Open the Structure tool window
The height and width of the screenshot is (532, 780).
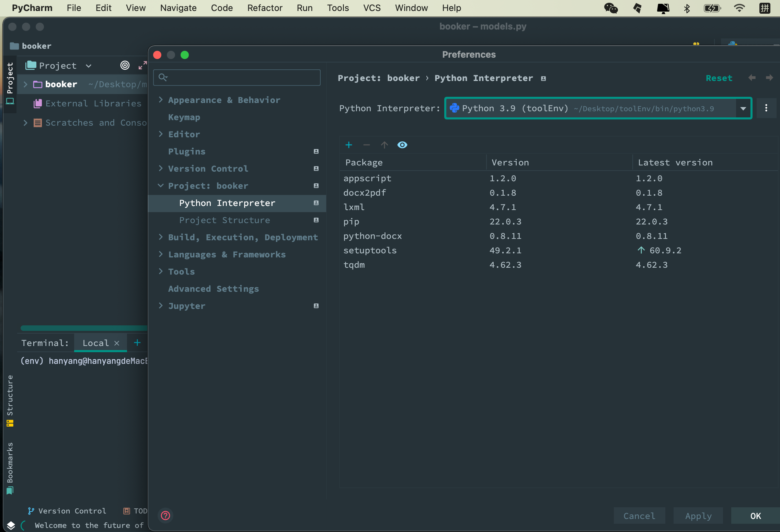point(10,401)
